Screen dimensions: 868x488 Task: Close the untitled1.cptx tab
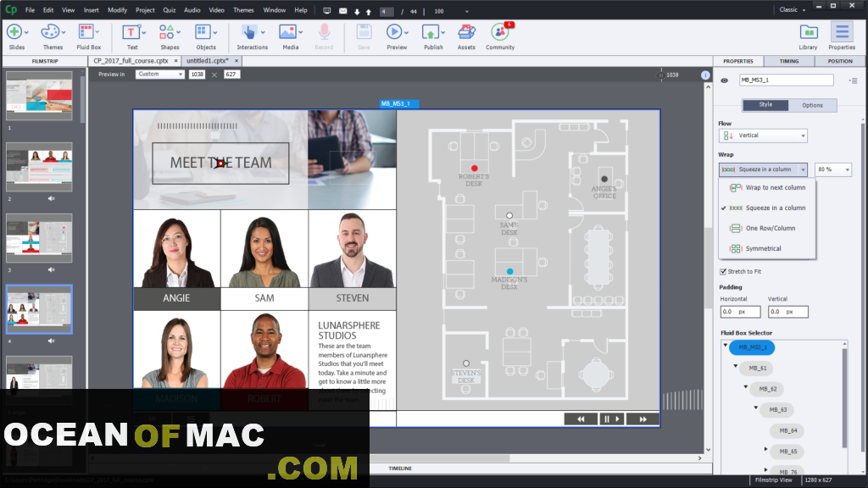[x=236, y=61]
